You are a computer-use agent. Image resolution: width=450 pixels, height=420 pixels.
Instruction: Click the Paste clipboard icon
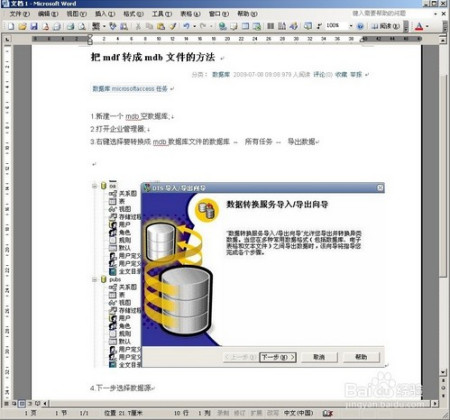point(161,26)
